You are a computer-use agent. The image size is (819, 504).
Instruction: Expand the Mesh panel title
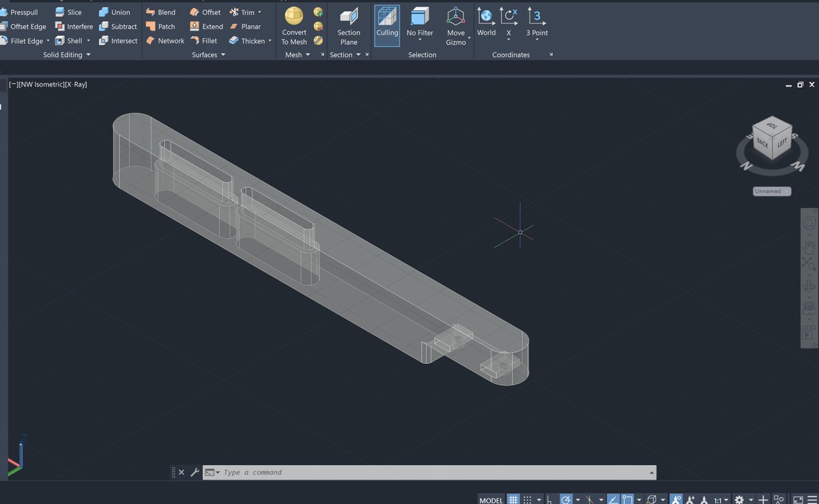[297, 55]
